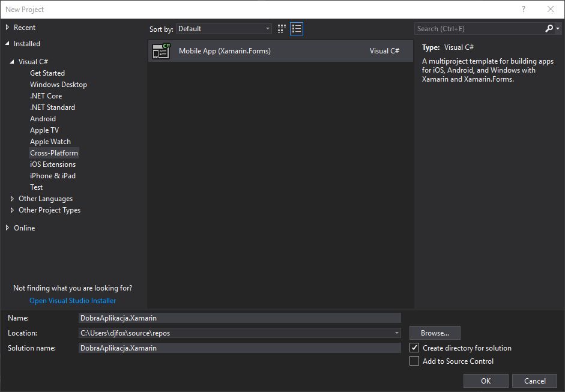Switch to medium icons list view

point(297,29)
